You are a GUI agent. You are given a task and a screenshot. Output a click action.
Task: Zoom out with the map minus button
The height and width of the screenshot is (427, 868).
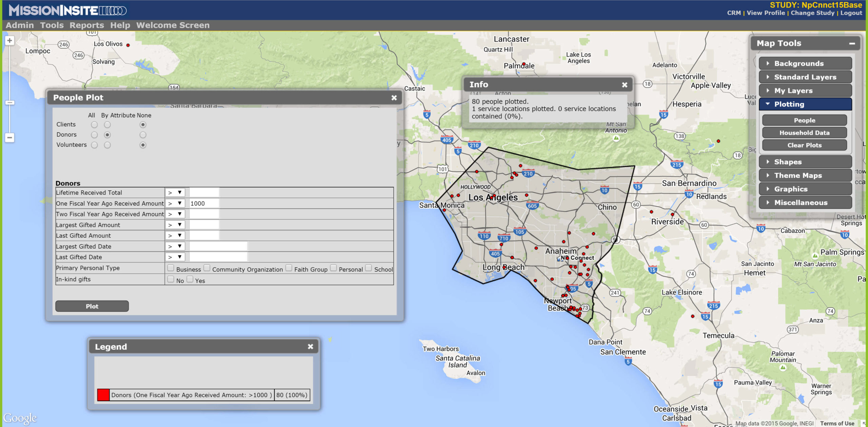(x=9, y=138)
